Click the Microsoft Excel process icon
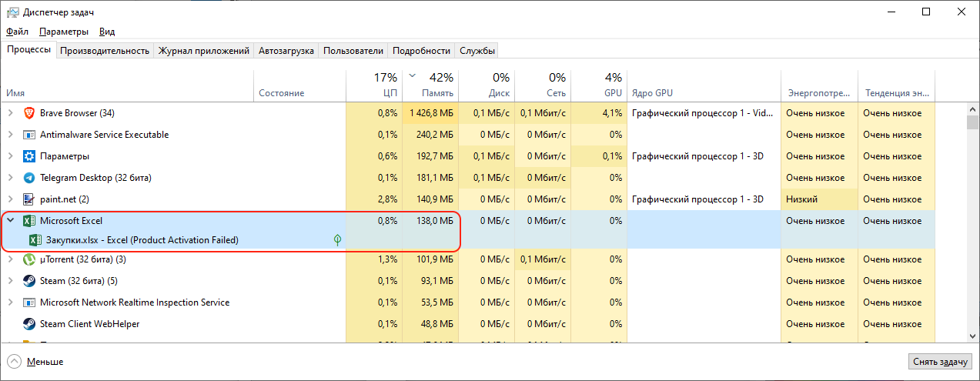 29,221
